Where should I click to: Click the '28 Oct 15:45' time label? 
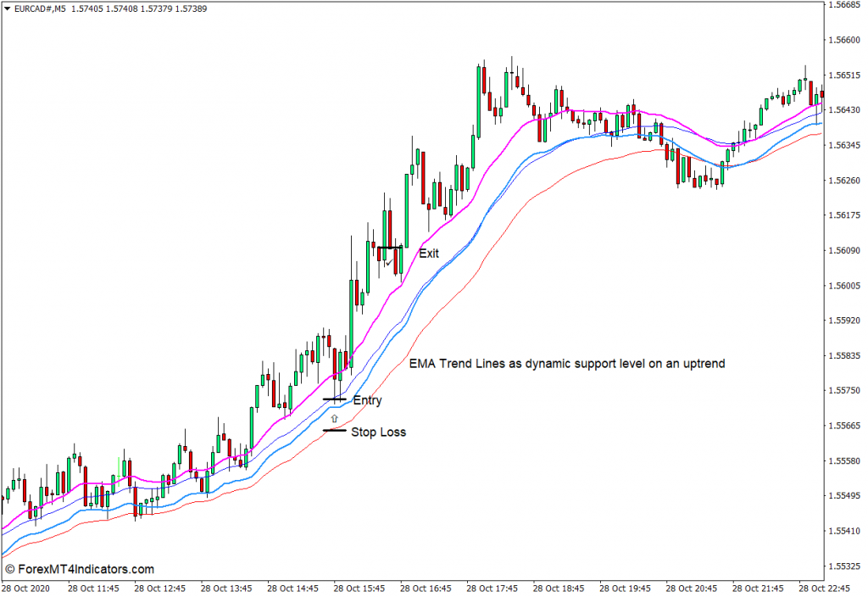[x=359, y=589]
